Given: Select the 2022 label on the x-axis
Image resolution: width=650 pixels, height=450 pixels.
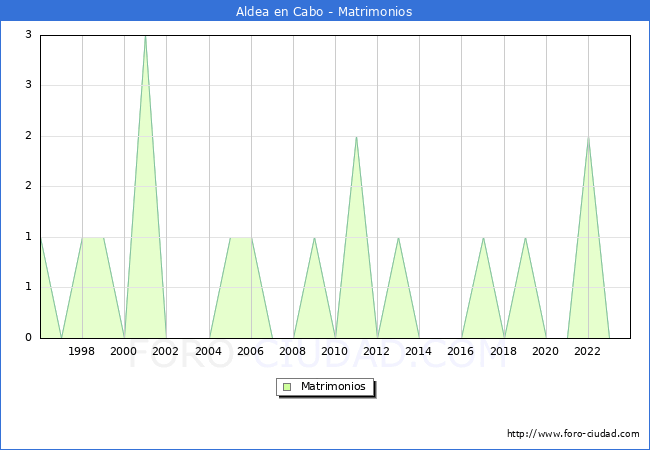Looking at the screenshot, I should (x=588, y=351).
